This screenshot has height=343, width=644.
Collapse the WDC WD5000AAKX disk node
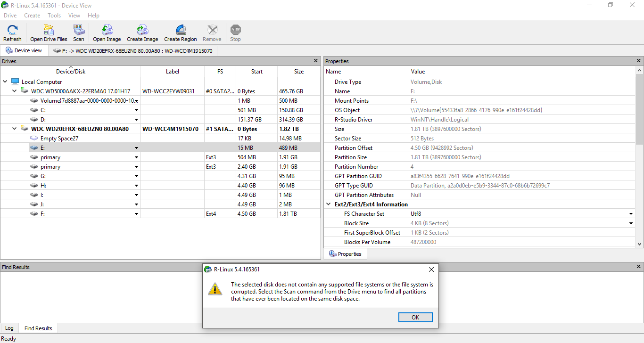point(15,91)
